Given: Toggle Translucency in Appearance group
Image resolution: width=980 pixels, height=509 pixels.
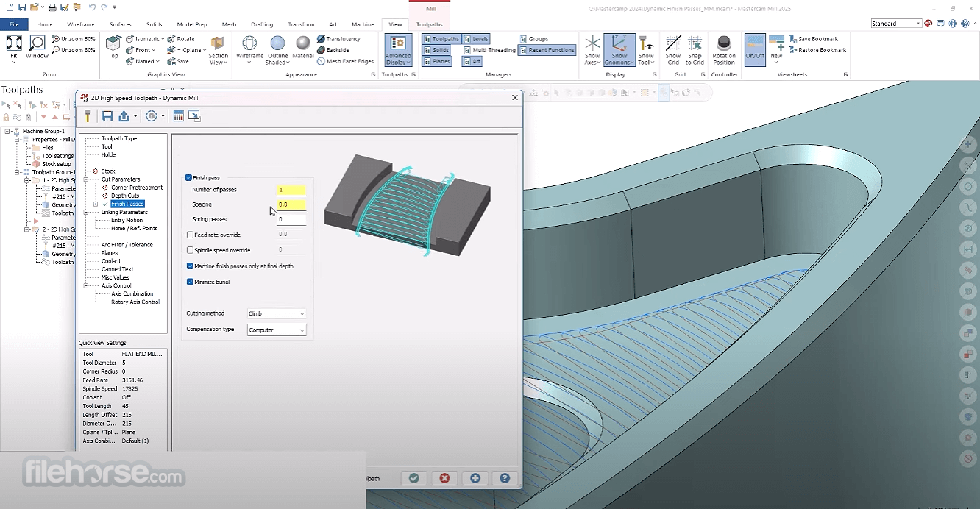Looking at the screenshot, I should coord(338,39).
